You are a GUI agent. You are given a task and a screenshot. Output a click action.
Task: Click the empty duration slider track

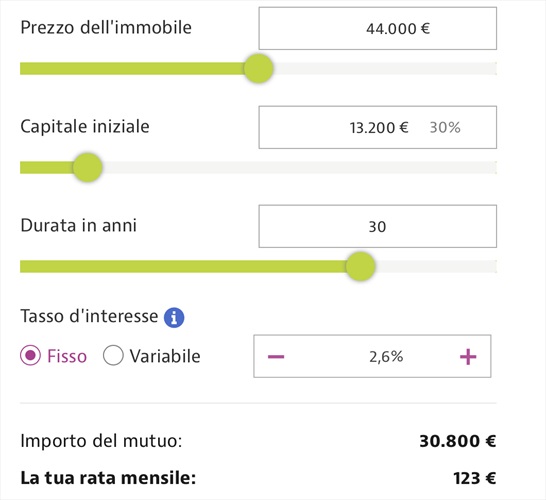(436, 266)
